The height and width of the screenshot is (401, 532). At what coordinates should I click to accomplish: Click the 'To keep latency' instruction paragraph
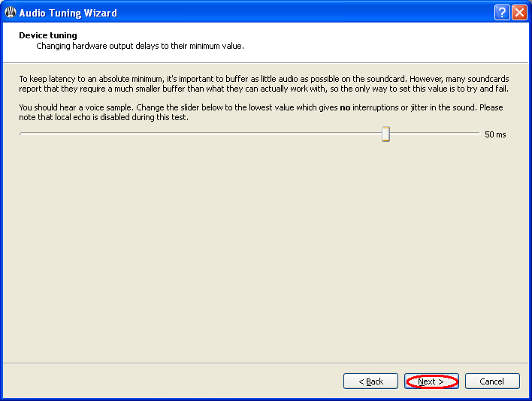(x=263, y=83)
